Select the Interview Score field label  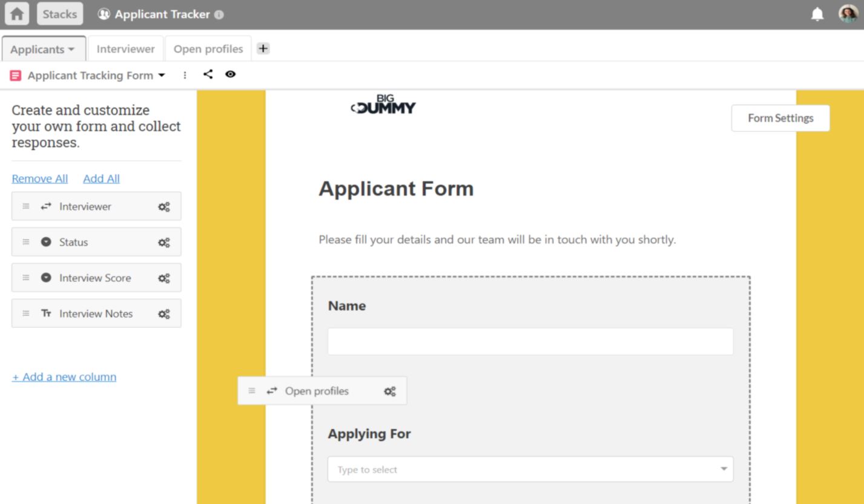point(95,278)
